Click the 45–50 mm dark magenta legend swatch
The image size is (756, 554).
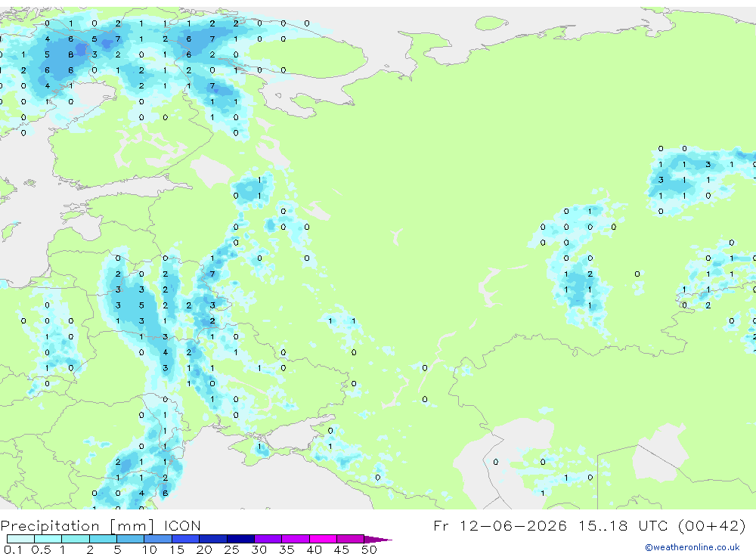[x=350, y=539]
